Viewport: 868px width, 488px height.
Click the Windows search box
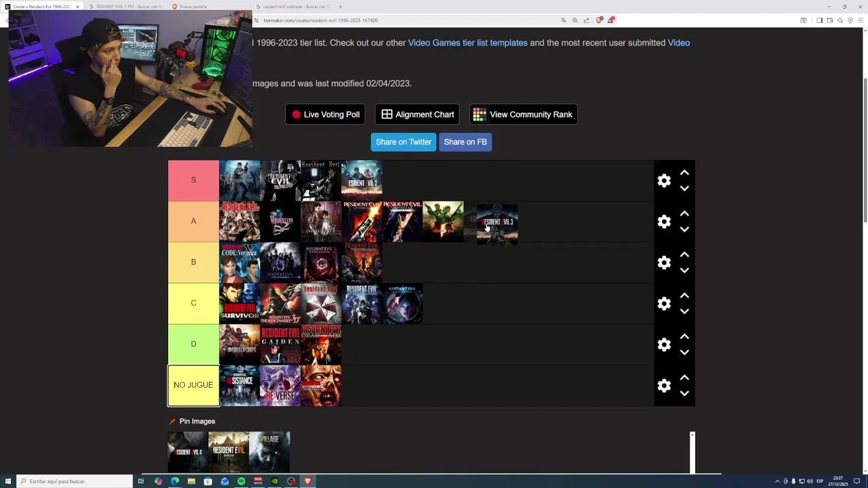click(75, 481)
